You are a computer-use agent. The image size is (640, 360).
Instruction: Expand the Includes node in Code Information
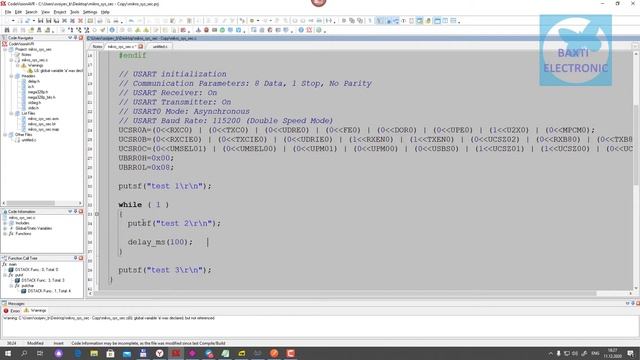[5, 223]
